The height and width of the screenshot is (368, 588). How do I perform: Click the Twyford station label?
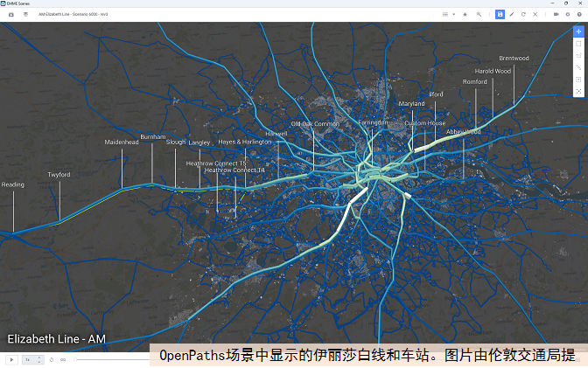59,175
